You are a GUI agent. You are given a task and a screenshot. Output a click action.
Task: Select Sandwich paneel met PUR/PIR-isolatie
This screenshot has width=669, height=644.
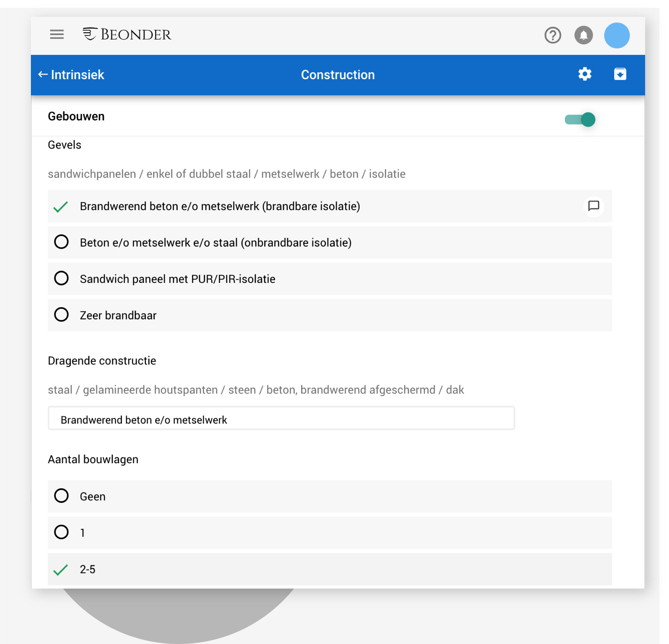tap(61, 278)
